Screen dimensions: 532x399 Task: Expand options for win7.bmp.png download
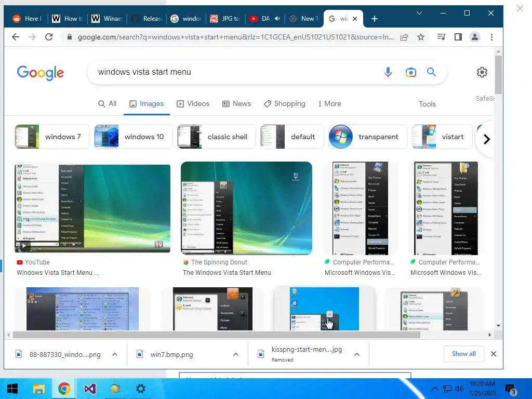[x=236, y=354]
